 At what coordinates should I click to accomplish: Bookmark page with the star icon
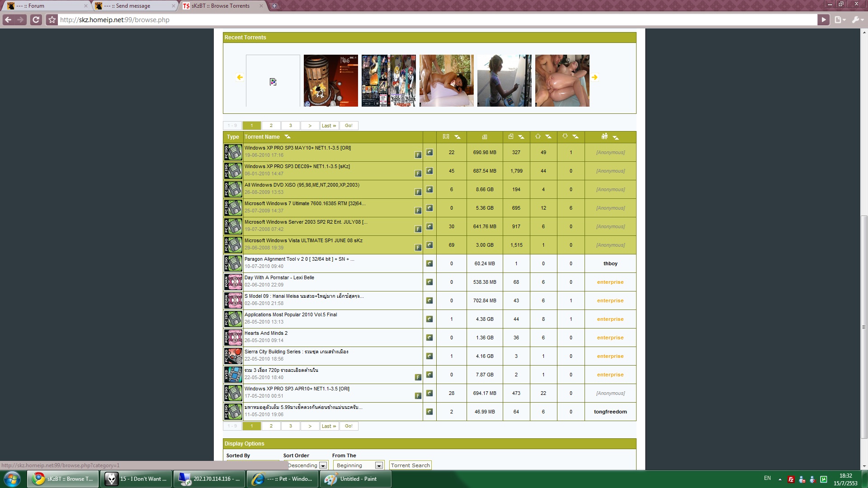[52, 20]
